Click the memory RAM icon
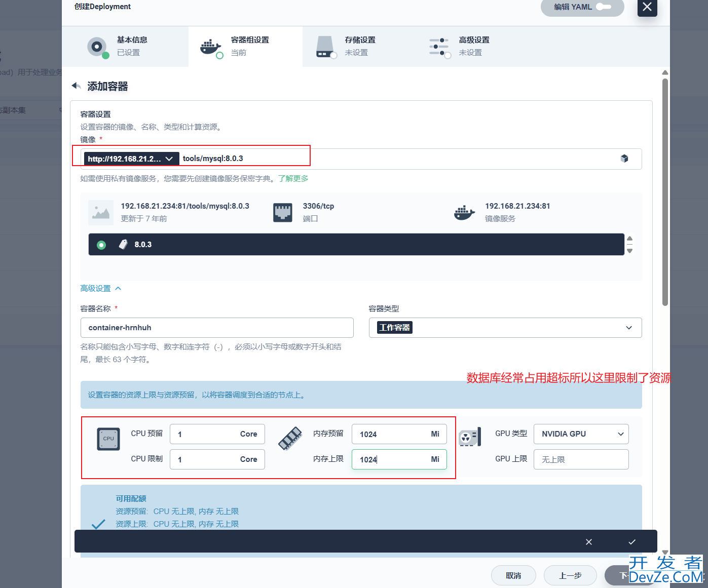The image size is (708, 588). pos(290,439)
